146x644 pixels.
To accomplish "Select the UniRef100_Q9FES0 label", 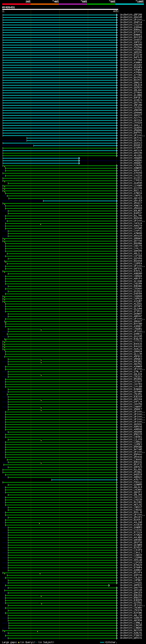I will (131, 42).
